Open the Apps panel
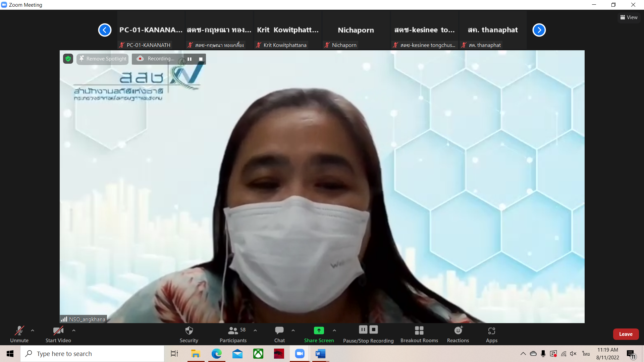 491,334
